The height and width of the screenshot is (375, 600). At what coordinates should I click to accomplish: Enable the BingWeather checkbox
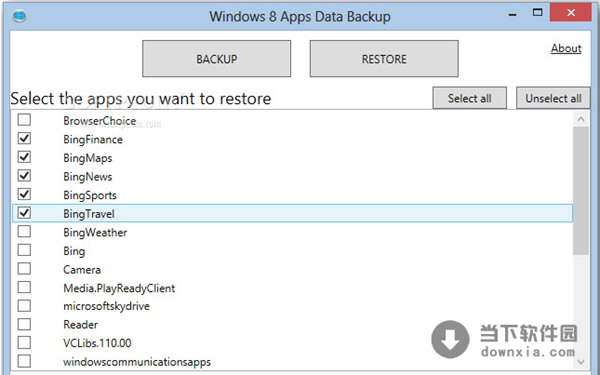coord(24,232)
